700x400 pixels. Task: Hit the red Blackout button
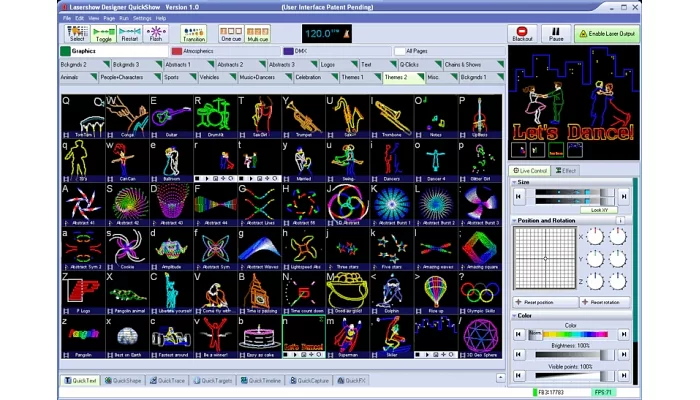pyautogui.click(x=522, y=34)
